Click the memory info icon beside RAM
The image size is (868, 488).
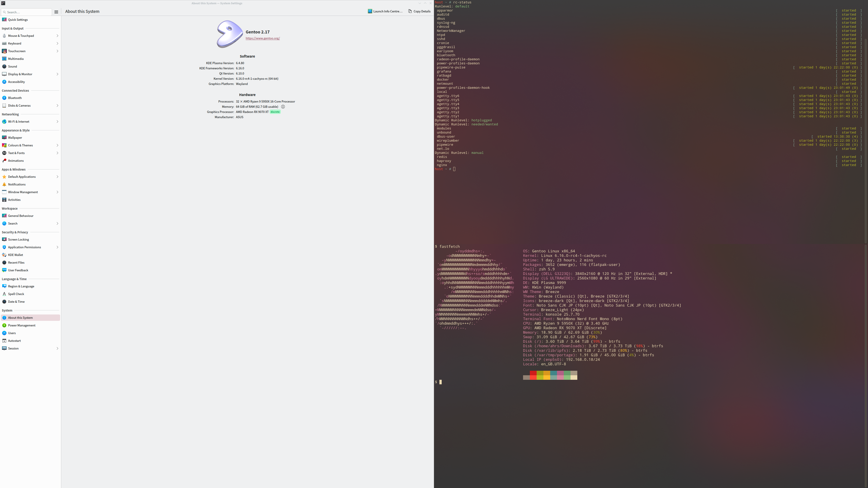point(283,107)
